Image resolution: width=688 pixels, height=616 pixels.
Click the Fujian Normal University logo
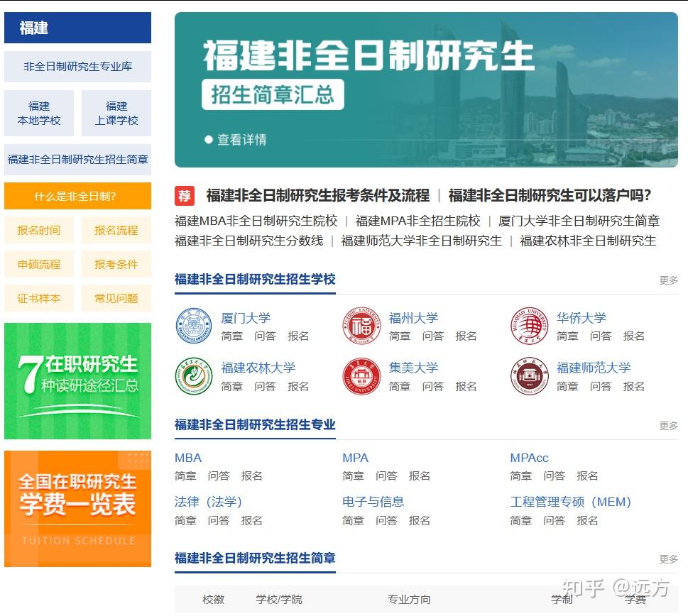point(529,375)
